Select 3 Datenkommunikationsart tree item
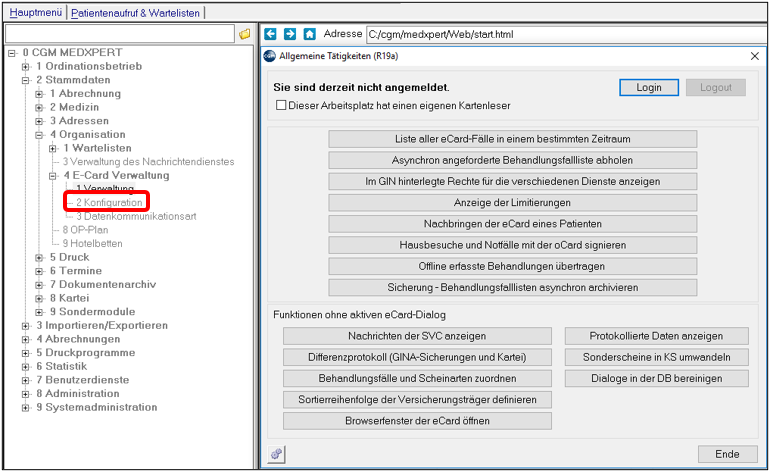Image resolution: width=770 pixels, height=472 pixels. pyautogui.click(x=136, y=216)
